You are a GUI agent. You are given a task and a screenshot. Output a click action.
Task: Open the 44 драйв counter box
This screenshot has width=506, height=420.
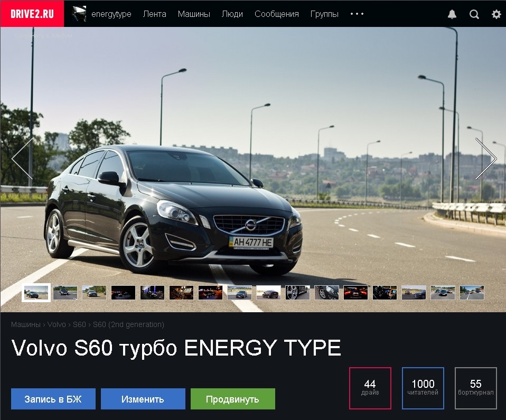tap(370, 388)
